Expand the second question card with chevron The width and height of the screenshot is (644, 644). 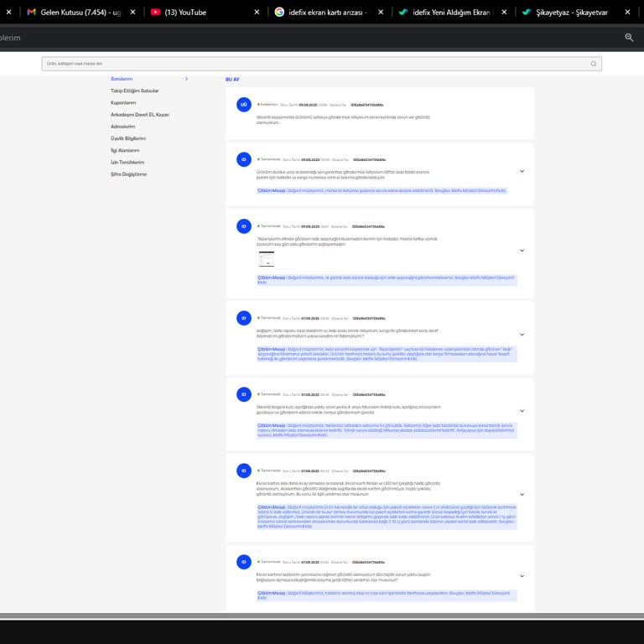522,171
